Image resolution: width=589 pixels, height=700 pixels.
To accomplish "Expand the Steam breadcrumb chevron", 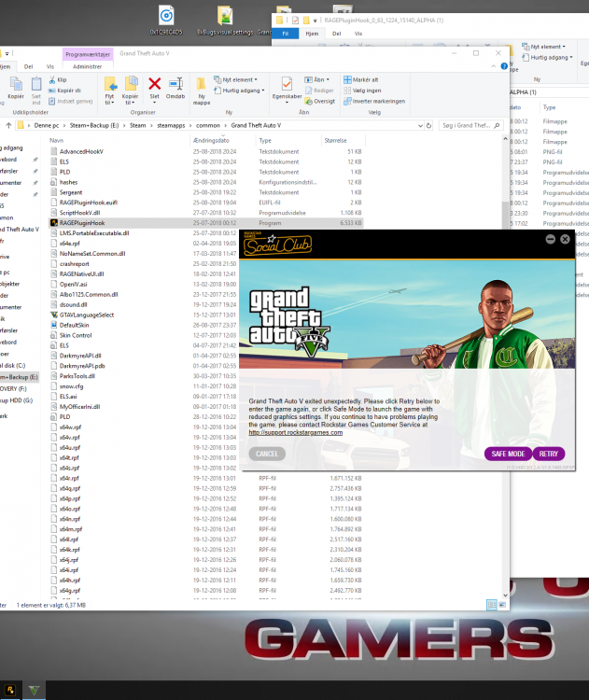I will (151, 125).
